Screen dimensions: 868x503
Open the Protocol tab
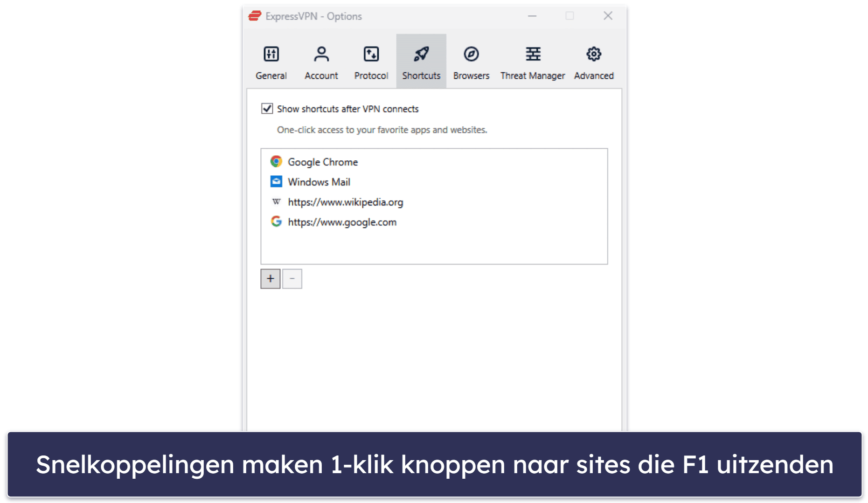coord(371,62)
